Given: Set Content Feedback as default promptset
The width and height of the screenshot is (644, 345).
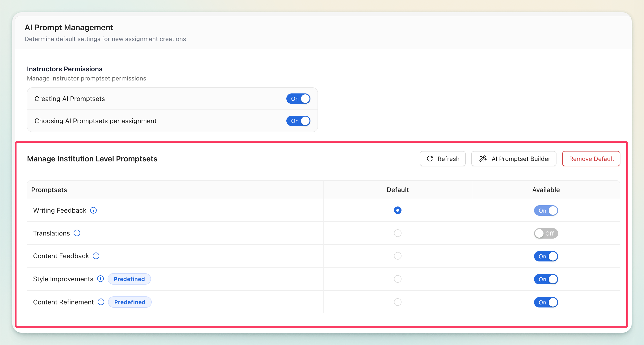Looking at the screenshot, I should point(397,256).
